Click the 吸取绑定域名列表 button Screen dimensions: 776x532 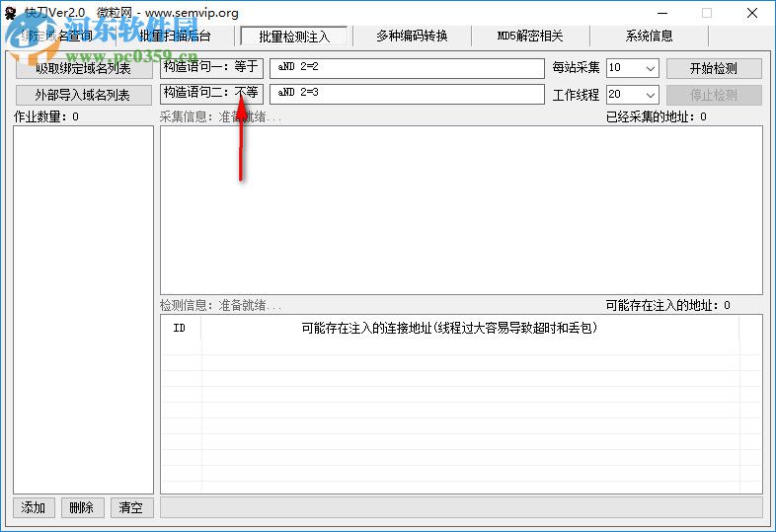click(x=84, y=68)
